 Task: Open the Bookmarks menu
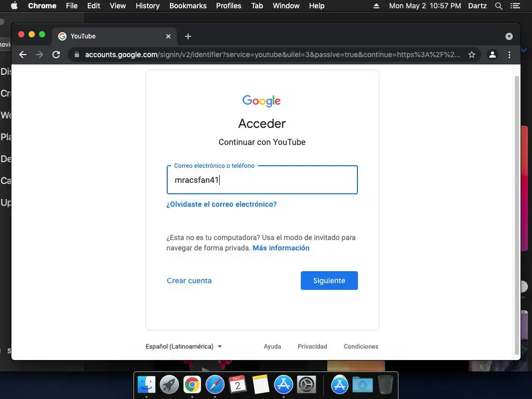[x=188, y=6]
